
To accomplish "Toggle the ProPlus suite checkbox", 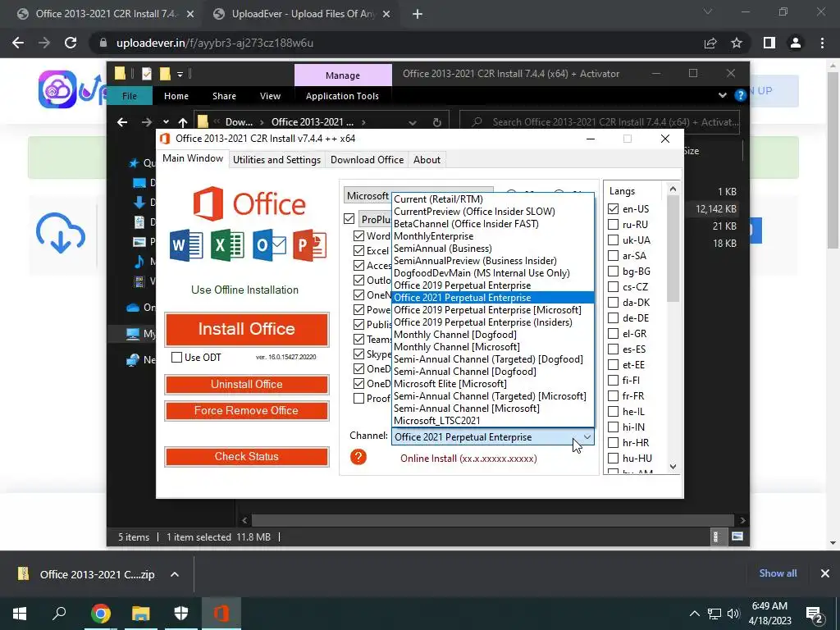I will tap(349, 218).
